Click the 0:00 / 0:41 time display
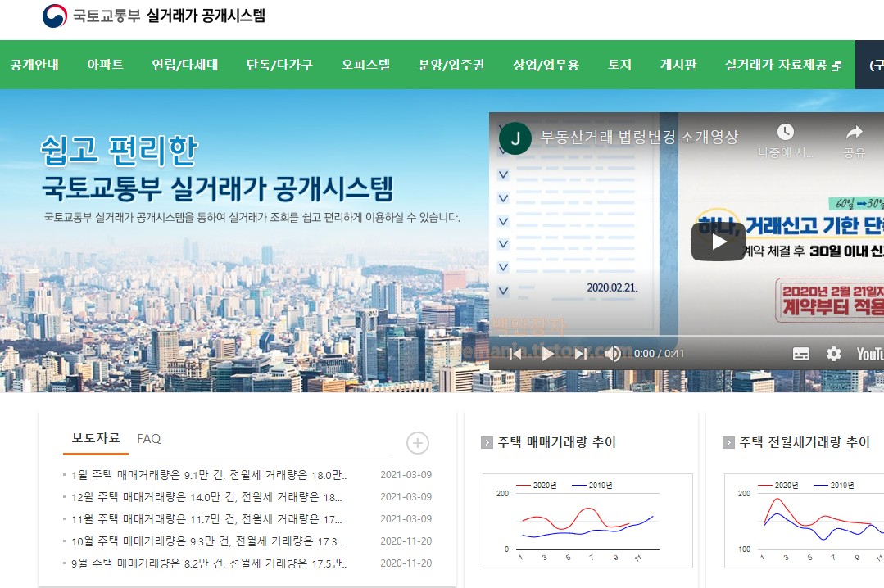The height and width of the screenshot is (588, 884). click(x=659, y=354)
